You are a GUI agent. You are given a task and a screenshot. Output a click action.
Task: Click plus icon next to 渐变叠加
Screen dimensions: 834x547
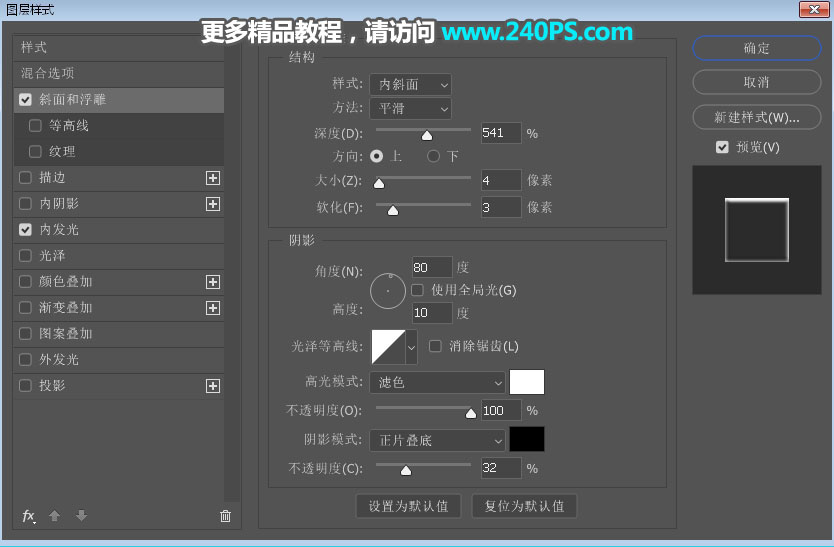tap(213, 308)
